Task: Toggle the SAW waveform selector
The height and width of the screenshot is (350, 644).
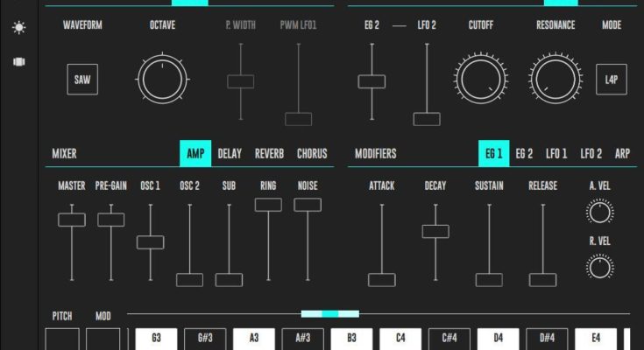Action: click(x=82, y=80)
